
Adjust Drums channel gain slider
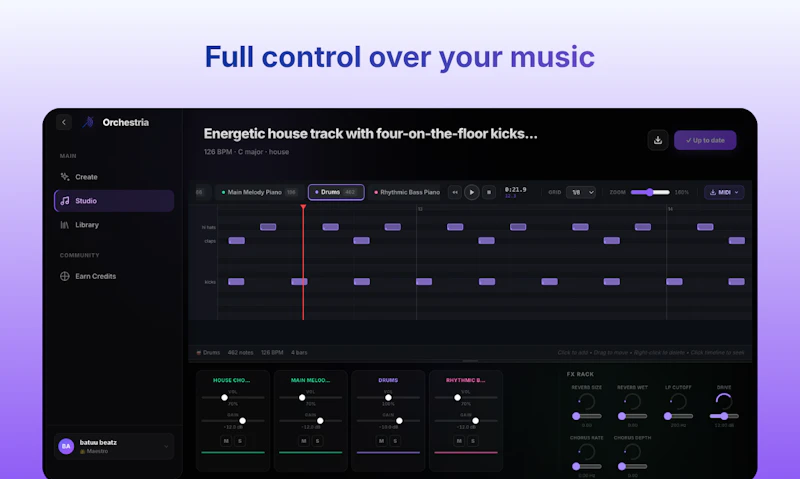coord(388,421)
